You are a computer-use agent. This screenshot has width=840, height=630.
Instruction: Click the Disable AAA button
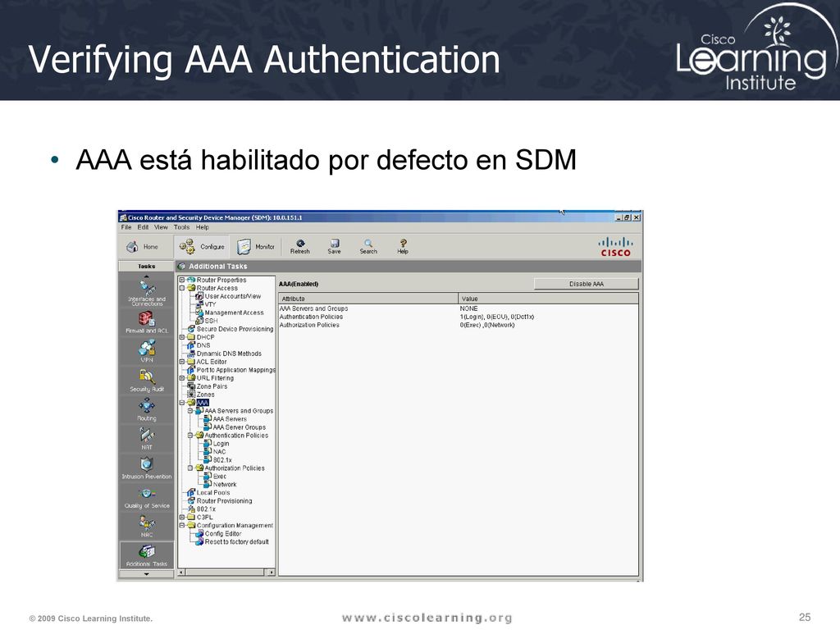[x=586, y=284]
